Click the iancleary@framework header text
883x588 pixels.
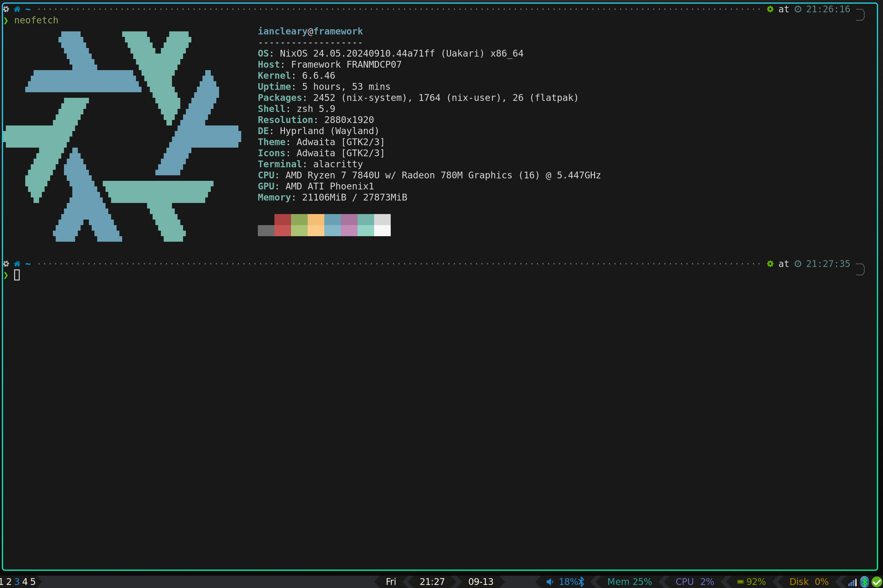(x=310, y=31)
